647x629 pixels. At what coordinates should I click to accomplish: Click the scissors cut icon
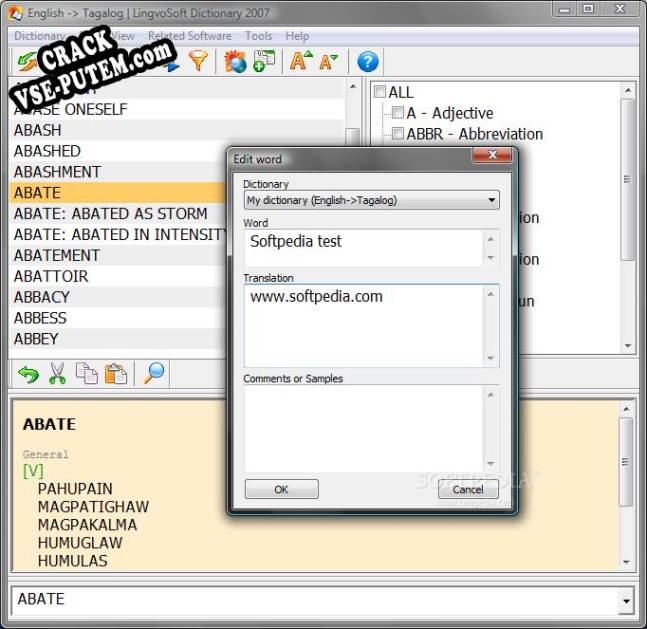pyautogui.click(x=57, y=374)
